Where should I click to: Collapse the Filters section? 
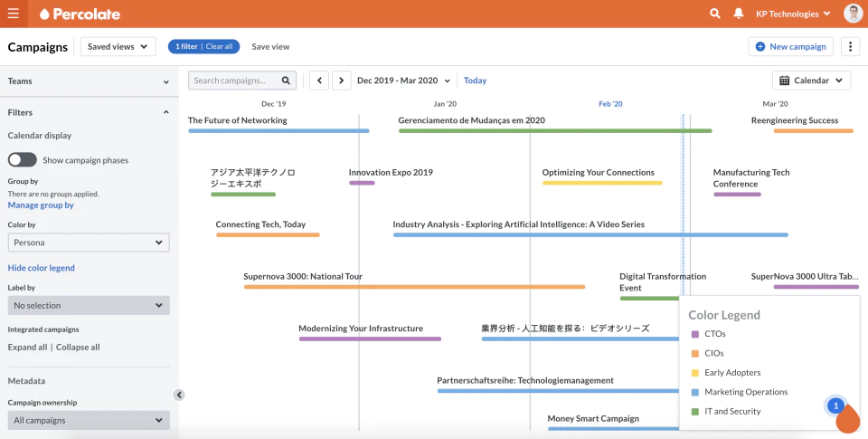pos(90,112)
